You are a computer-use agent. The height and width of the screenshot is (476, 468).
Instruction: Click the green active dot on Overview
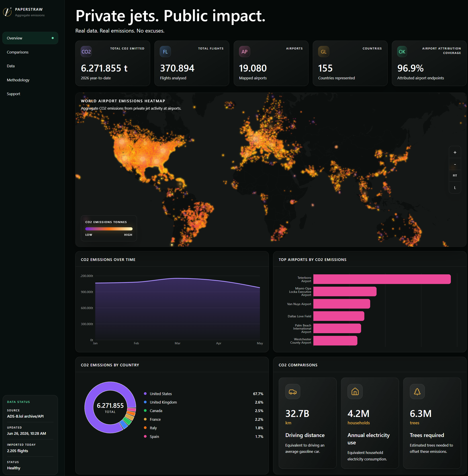pyautogui.click(x=53, y=38)
